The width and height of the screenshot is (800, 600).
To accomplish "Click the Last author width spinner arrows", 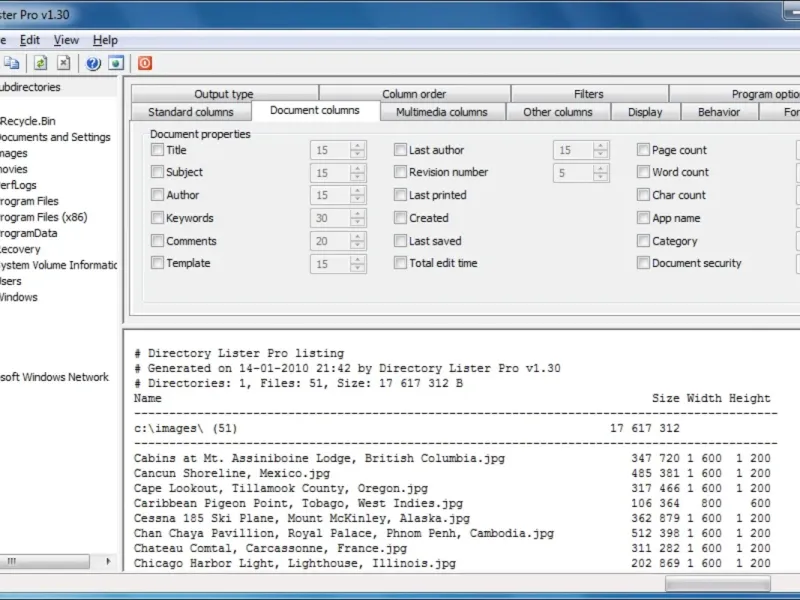I will (x=601, y=150).
